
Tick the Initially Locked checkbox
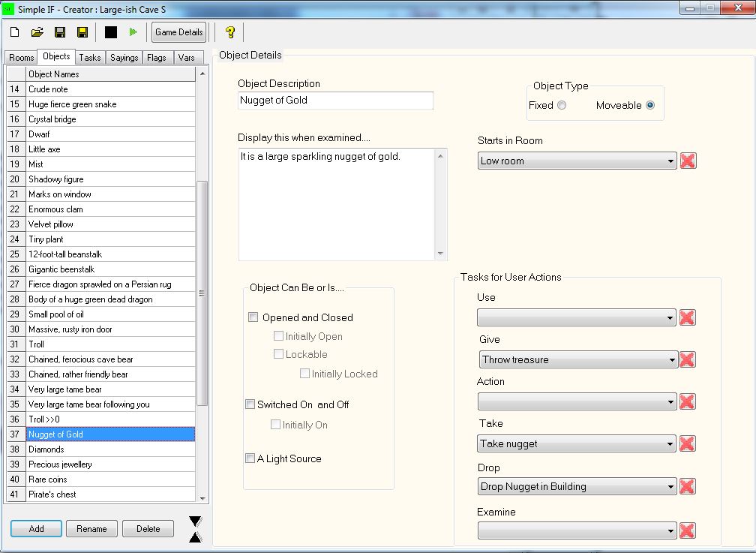[304, 373]
